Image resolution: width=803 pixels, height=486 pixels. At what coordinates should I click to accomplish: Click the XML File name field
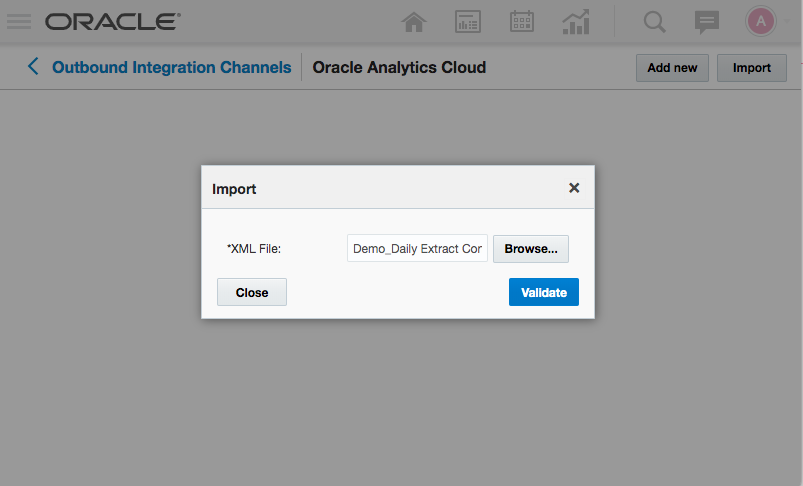(x=417, y=248)
